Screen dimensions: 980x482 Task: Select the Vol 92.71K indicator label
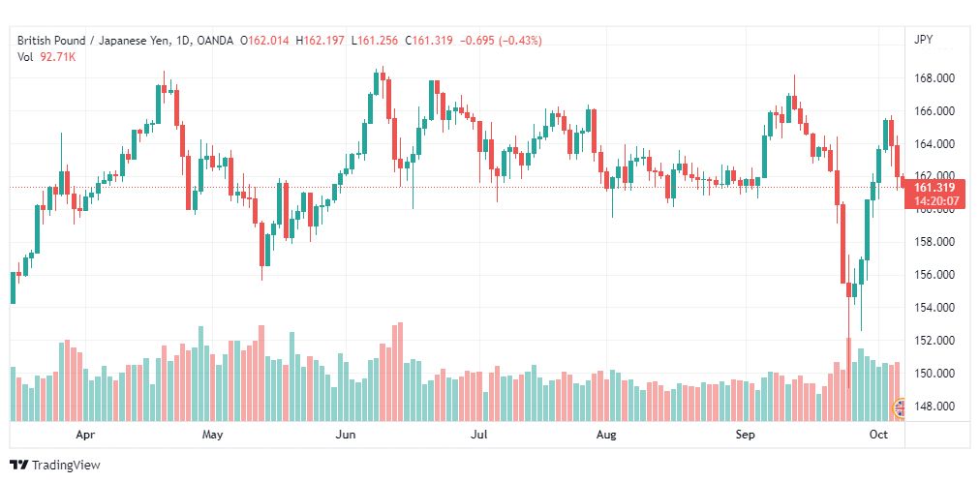tap(46, 57)
